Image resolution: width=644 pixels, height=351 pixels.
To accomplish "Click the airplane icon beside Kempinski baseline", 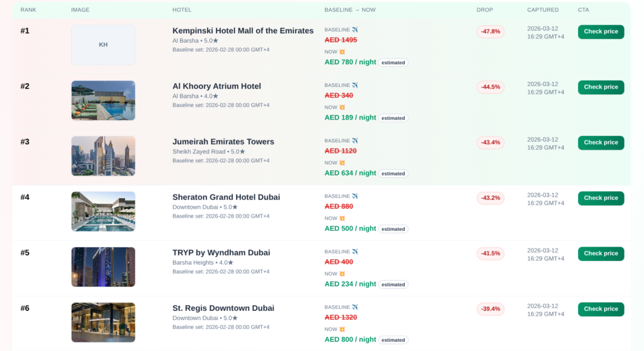I will pyautogui.click(x=355, y=30).
